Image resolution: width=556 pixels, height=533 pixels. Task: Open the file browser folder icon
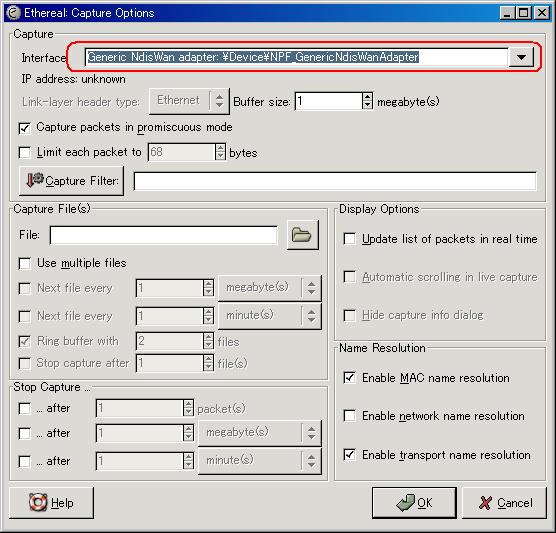302,235
